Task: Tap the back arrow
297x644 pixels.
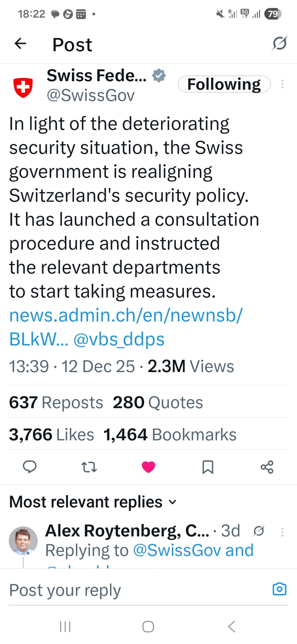Action: [20, 43]
